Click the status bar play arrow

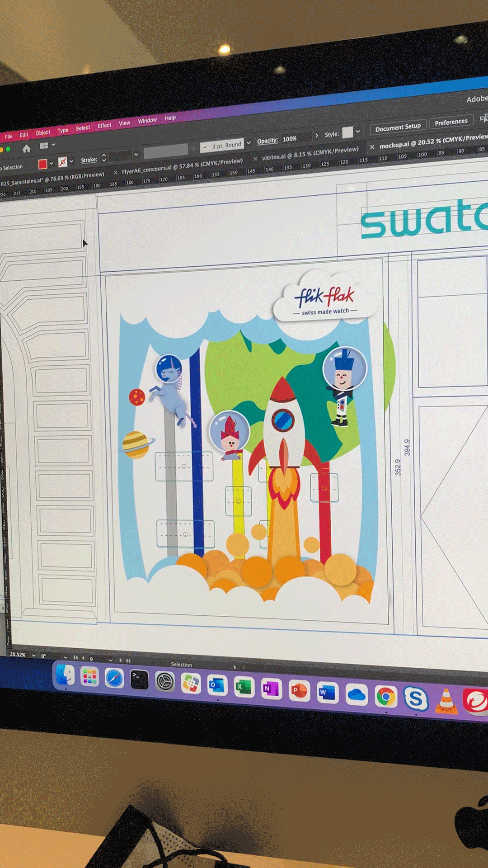pos(235,667)
